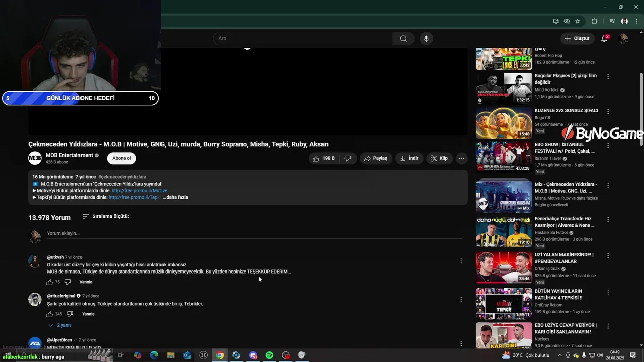
Task: Click the install app icon in address bar
Action: [556, 21]
